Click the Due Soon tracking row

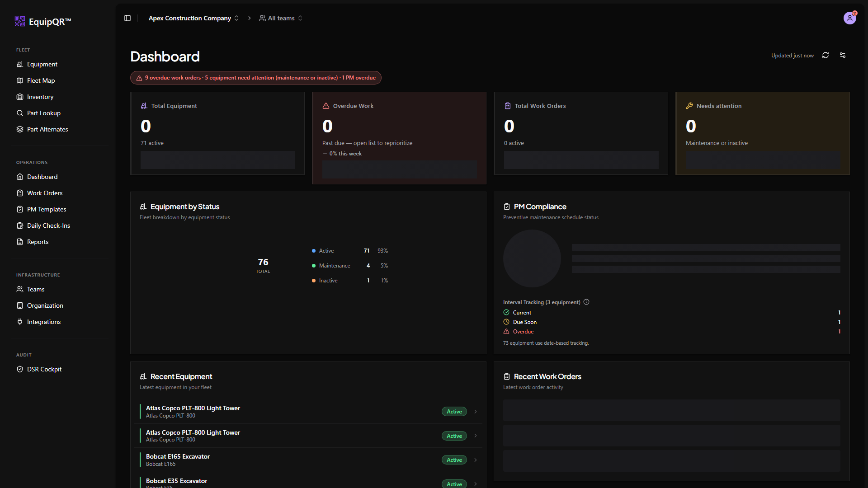pos(672,322)
